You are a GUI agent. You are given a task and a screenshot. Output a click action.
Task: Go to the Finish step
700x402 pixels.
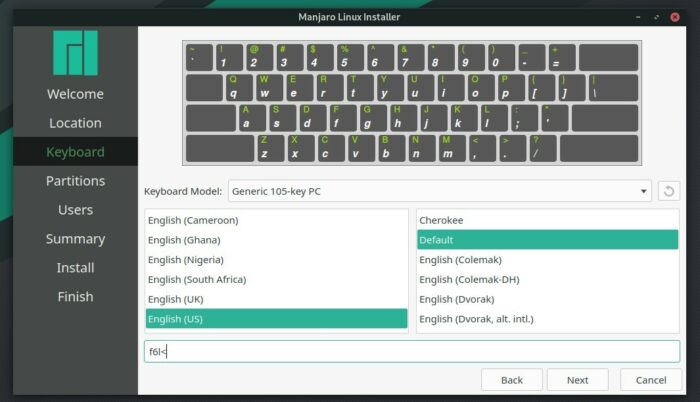[x=75, y=297]
